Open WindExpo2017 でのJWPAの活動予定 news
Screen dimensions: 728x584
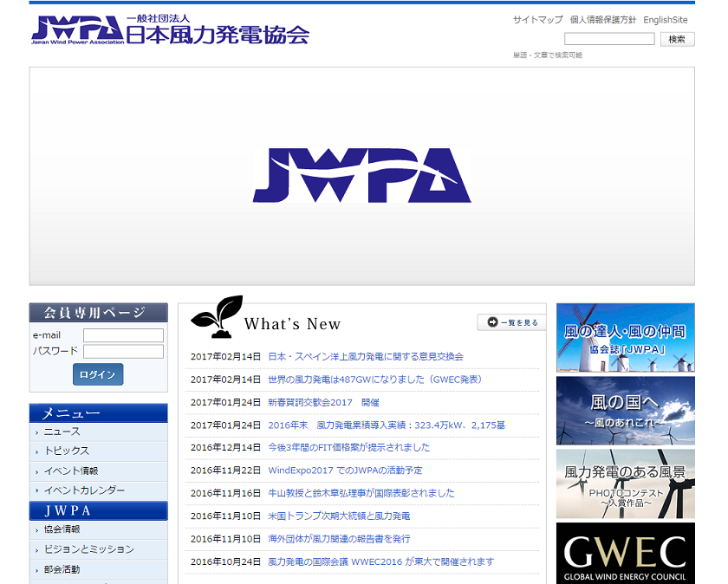(x=346, y=470)
